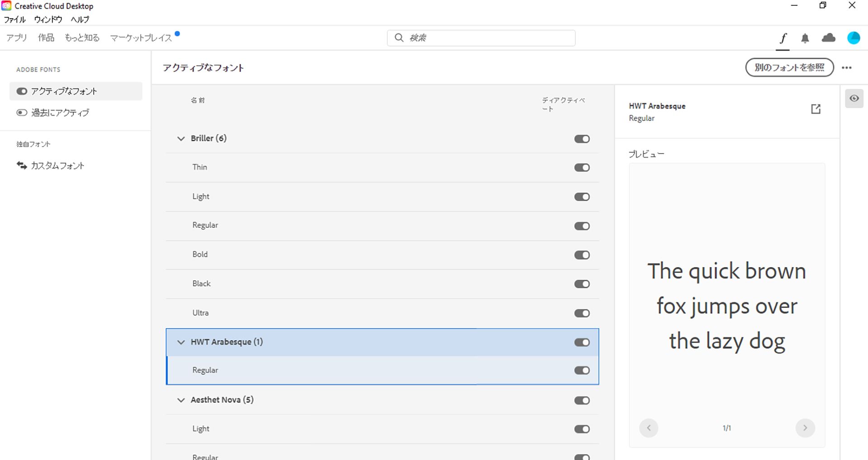Switch to the アプリ tab

[x=17, y=38]
